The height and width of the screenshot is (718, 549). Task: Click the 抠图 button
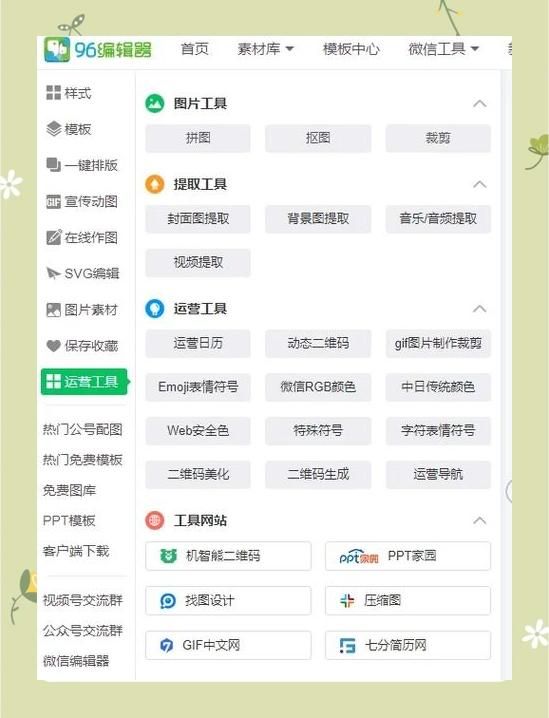point(318,138)
